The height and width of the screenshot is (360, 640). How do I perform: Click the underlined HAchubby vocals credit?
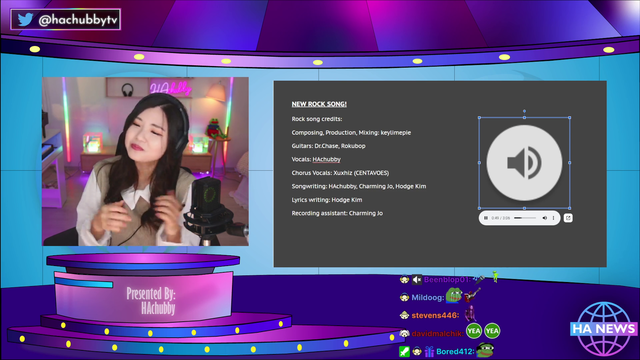coord(327,159)
